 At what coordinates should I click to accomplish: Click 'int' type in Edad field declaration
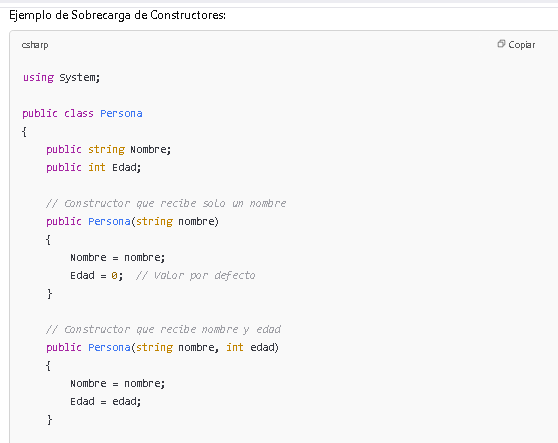point(97,167)
